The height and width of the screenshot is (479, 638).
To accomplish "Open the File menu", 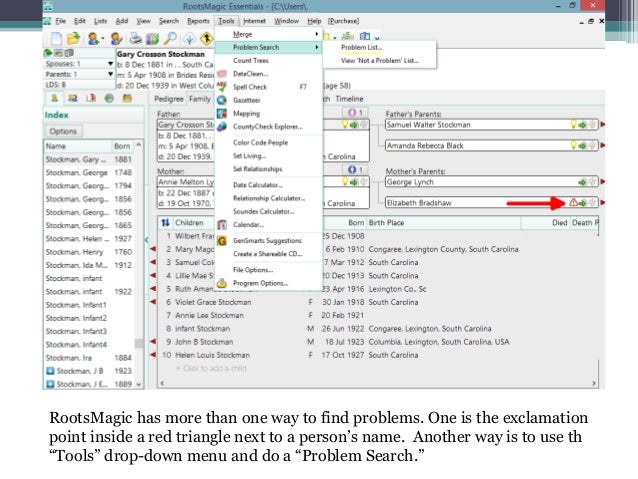I will coord(61,21).
